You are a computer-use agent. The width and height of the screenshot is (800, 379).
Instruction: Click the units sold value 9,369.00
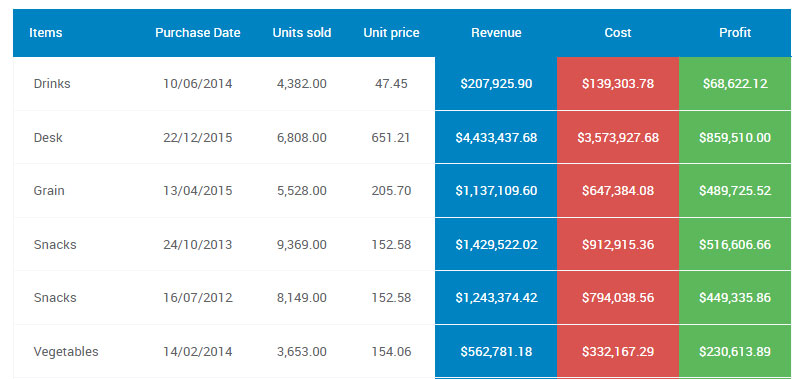tap(302, 245)
